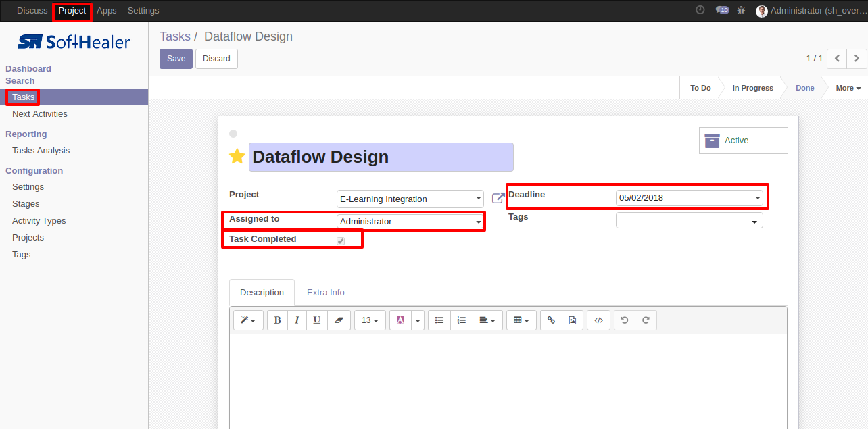Click the redo arrow icon
868x429 pixels.
click(646, 320)
